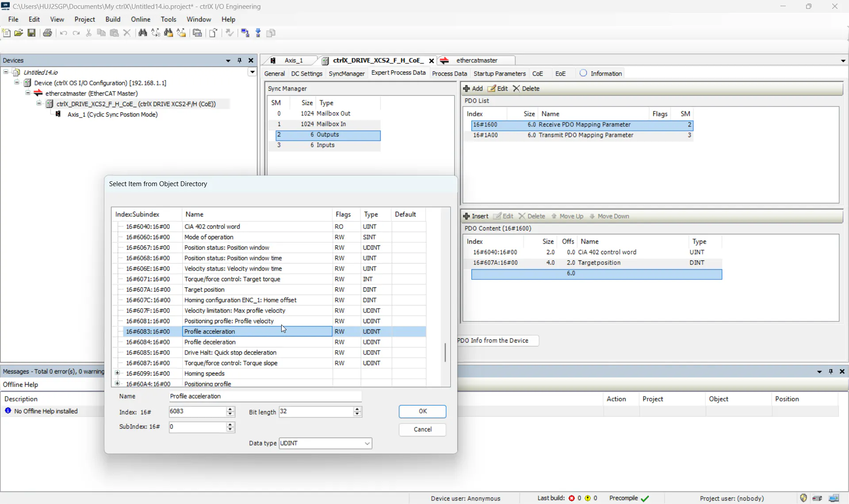
Task: Expand the Homing speeds object entry
Action: (117, 373)
